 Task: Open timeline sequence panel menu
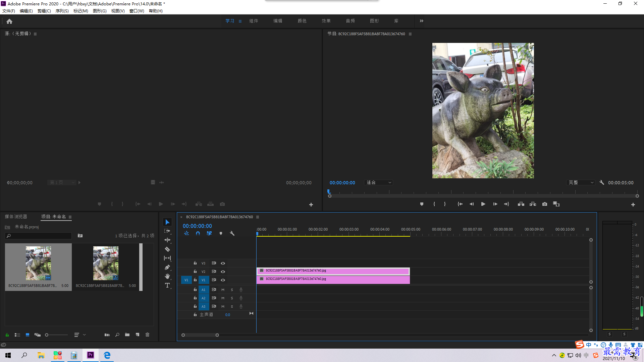[x=258, y=217]
